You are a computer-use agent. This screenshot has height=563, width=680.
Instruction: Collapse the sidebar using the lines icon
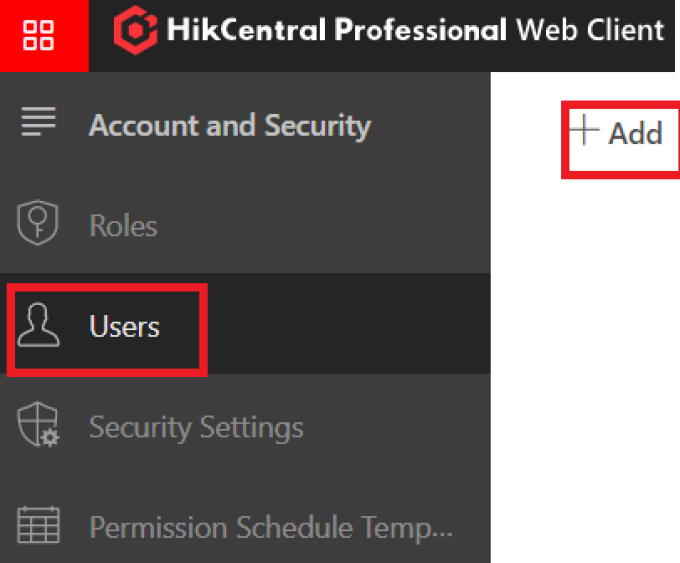tap(38, 125)
